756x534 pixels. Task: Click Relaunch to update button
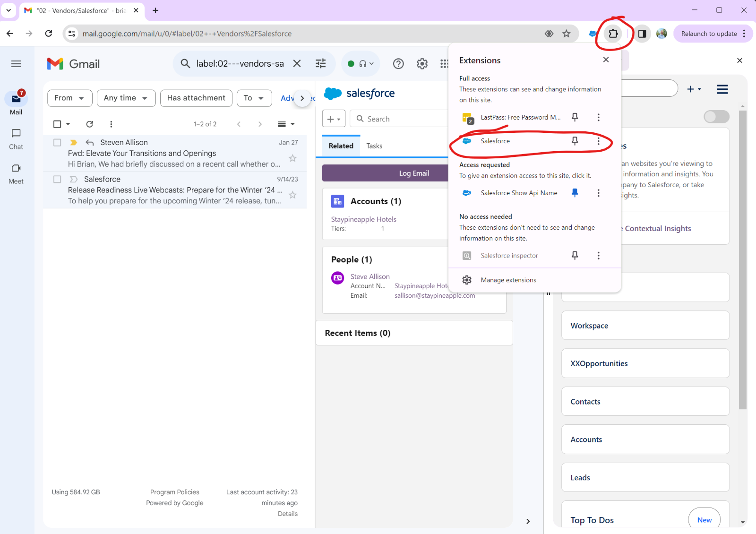[x=713, y=34]
